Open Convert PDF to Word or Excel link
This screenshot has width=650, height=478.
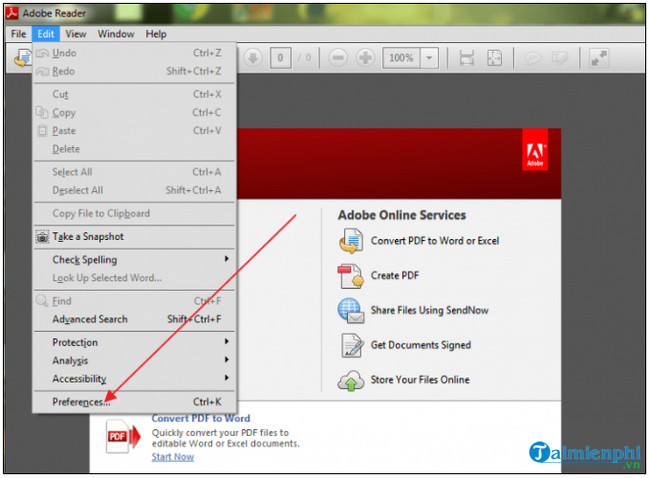click(x=435, y=241)
